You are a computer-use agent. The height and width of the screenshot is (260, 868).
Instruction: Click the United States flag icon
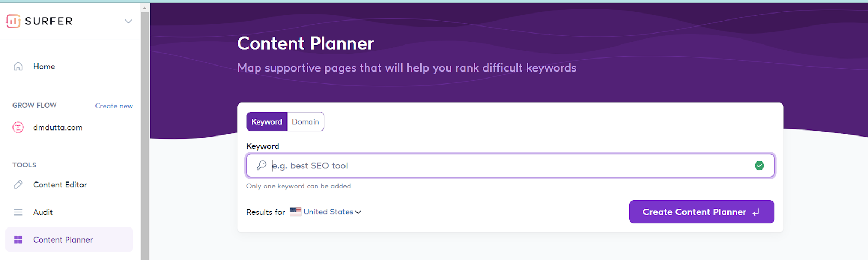point(295,212)
